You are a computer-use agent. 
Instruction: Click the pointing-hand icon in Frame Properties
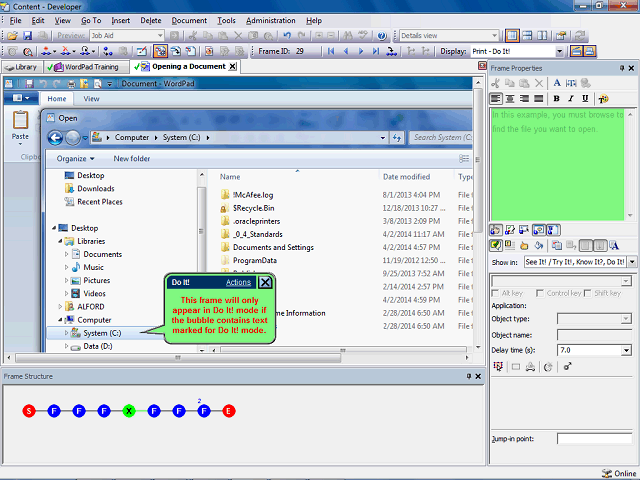524,245
